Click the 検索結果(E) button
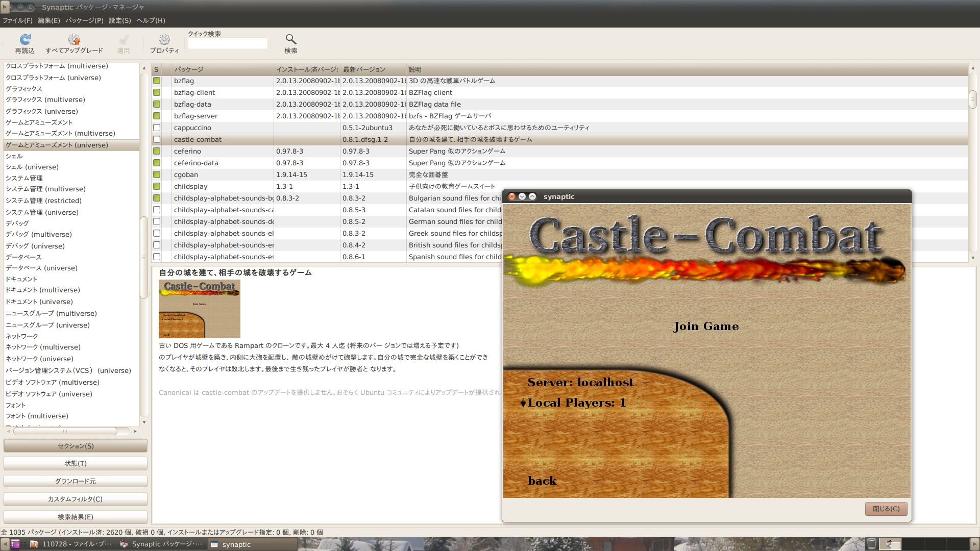The height and width of the screenshot is (551, 980). point(76,517)
